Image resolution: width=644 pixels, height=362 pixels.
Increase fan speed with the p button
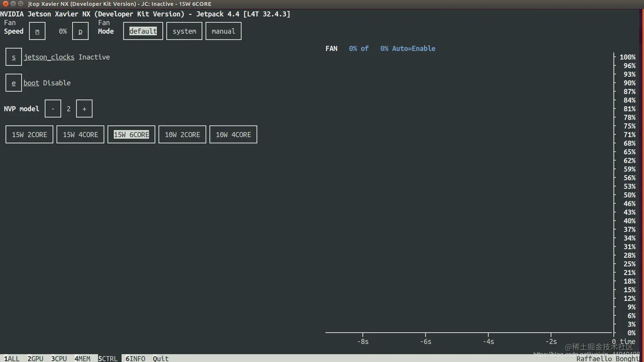[x=80, y=31]
